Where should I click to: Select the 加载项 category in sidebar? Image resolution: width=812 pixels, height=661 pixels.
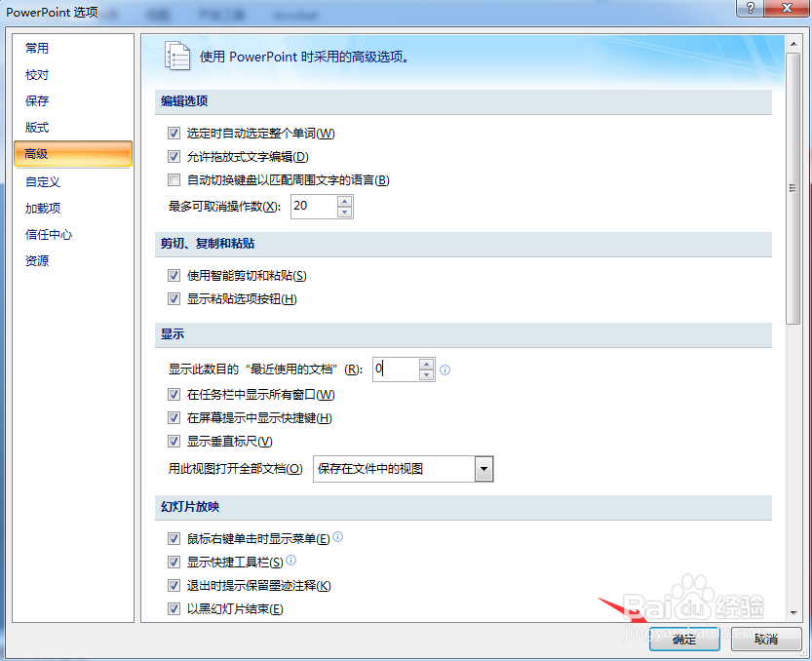(73, 209)
